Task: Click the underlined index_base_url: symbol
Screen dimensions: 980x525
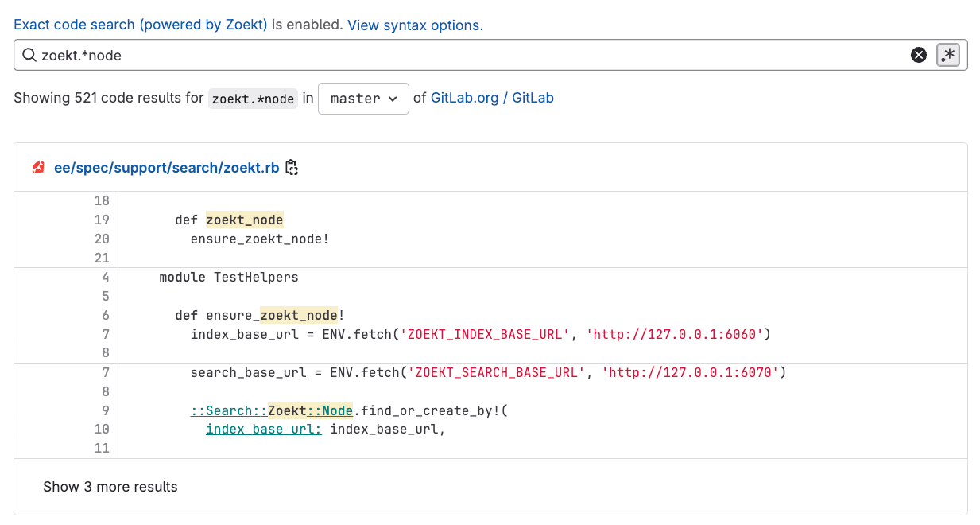Action: (264, 430)
